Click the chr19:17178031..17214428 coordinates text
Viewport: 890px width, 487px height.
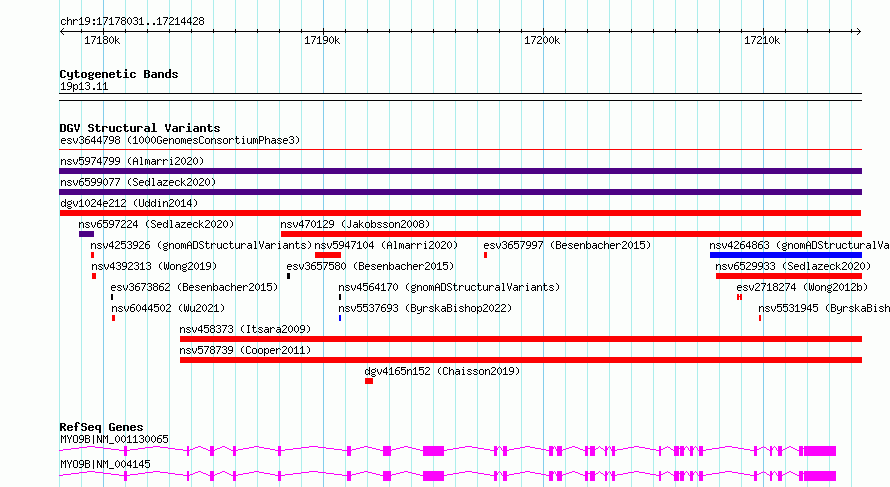tap(132, 22)
